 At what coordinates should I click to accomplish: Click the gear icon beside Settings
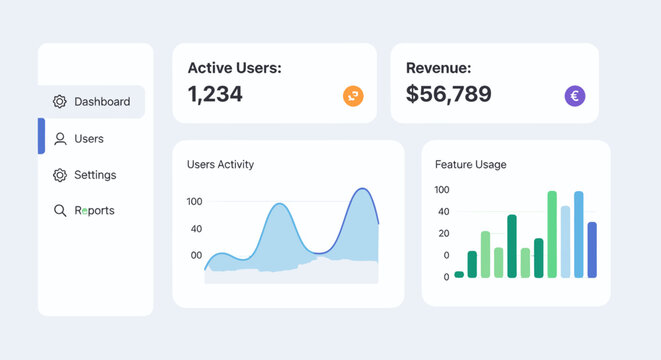click(60, 175)
